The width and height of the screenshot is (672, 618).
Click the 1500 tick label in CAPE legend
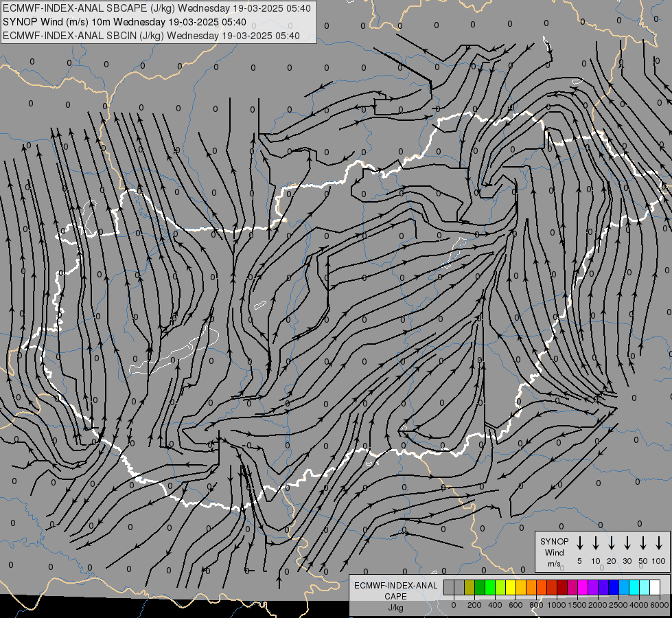[x=577, y=605]
